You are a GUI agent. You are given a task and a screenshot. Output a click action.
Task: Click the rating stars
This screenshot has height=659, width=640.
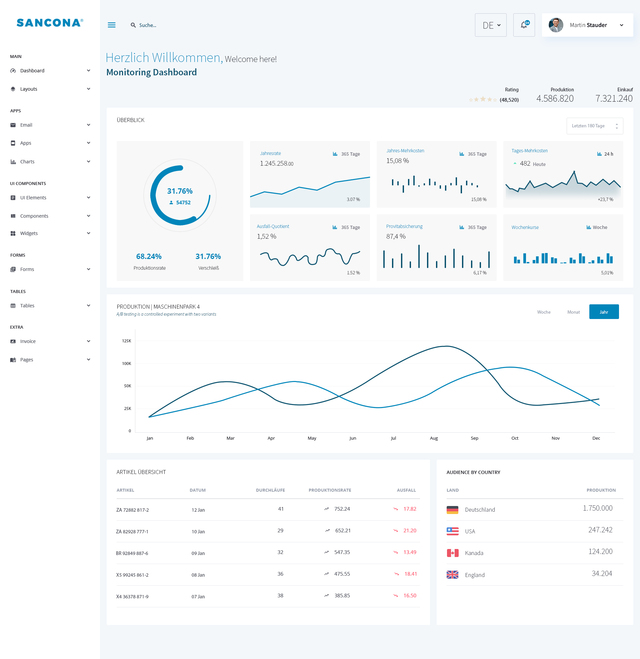tap(483, 99)
